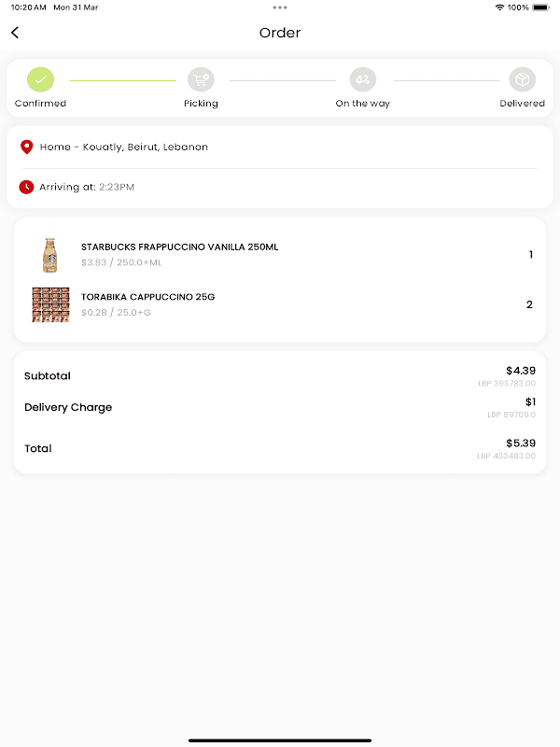Tap the red location pin icon

pos(27,147)
